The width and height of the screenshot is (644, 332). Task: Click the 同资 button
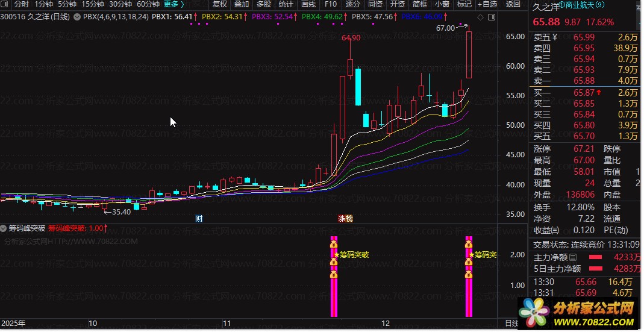375,5
